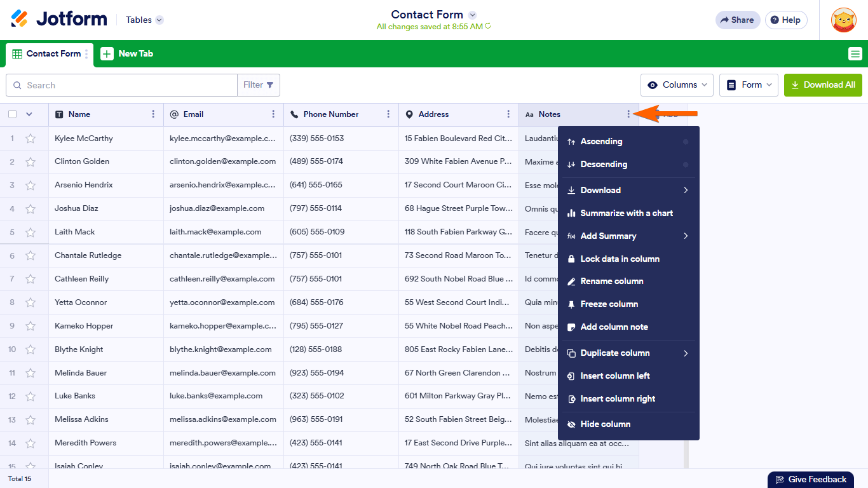868x488 pixels.
Task: Star the Arsenio Hendrix row
Action: click(x=31, y=185)
